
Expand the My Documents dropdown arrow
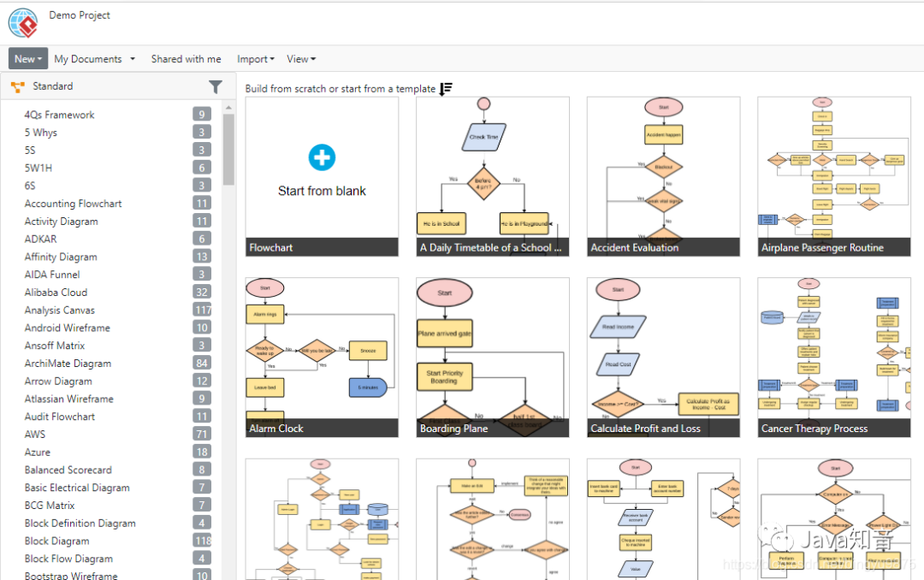pyautogui.click(x=133, y=59)
